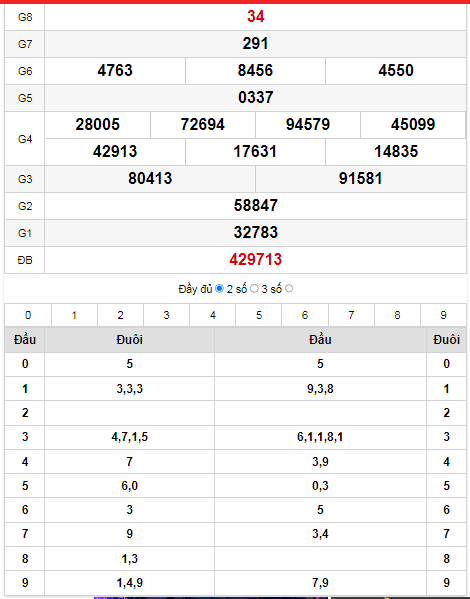Choose digit 6 in the number filter row
This screenshot has width=470, height=599.
305,315
